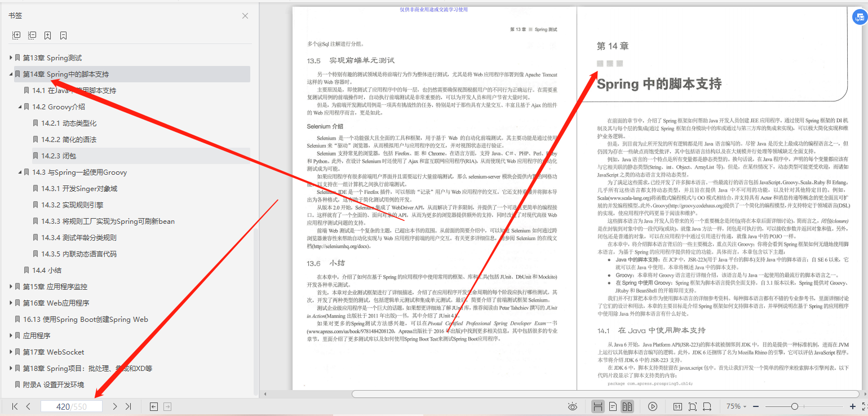
Task: Open bookmark 14.3.1 开发Singer对象域
Action: [79, 189]
